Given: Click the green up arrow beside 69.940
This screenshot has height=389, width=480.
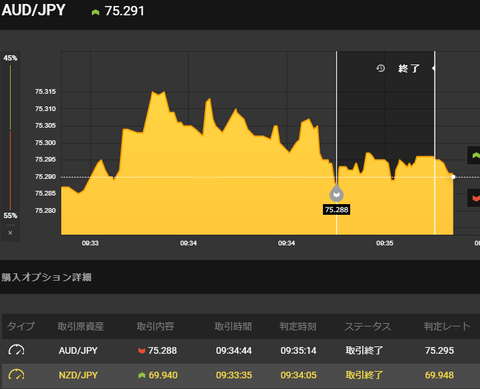Looking at the screenshot, I should click(142, 375).
